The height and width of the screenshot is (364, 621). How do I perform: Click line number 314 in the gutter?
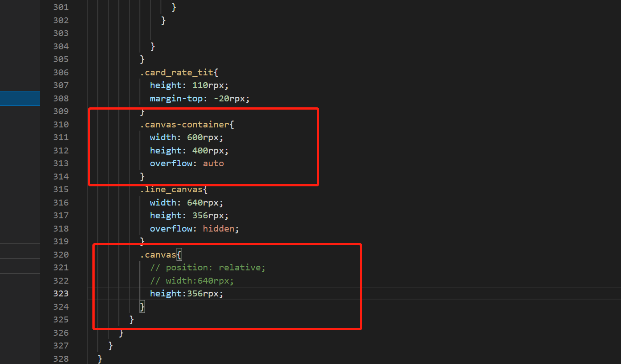click(61, 176)
